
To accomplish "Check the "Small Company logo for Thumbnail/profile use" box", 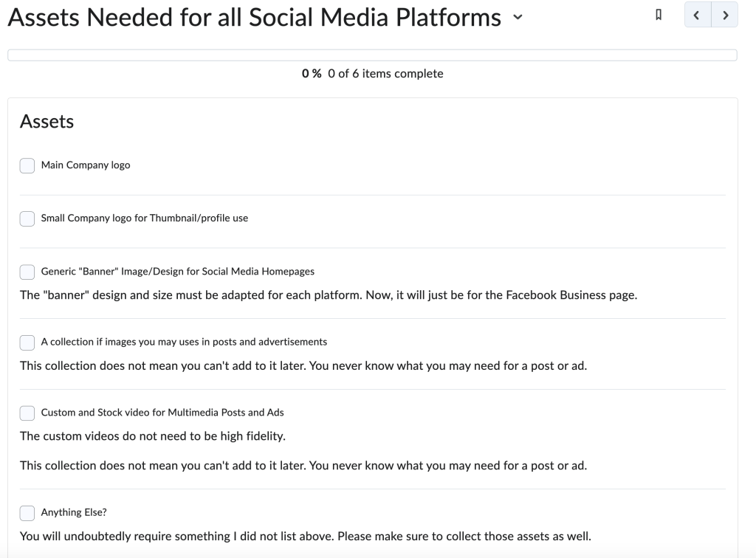I will coord(27,218).
